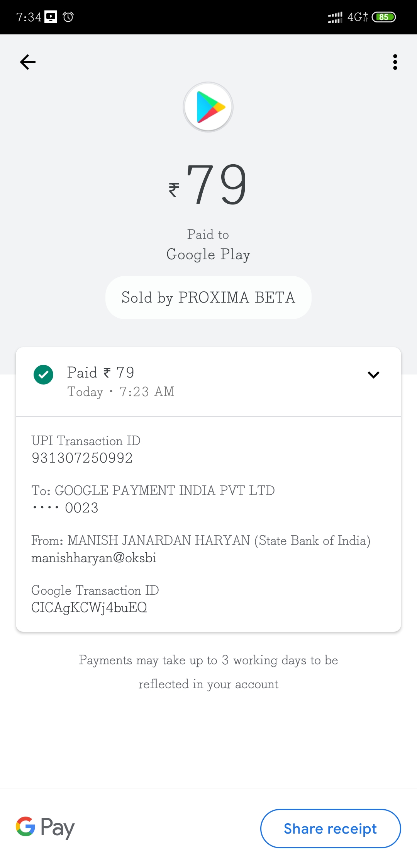The image size is (417, 868).
Task: Tap the manishharyan@oksbi UPI address
Action: (94, 558)
